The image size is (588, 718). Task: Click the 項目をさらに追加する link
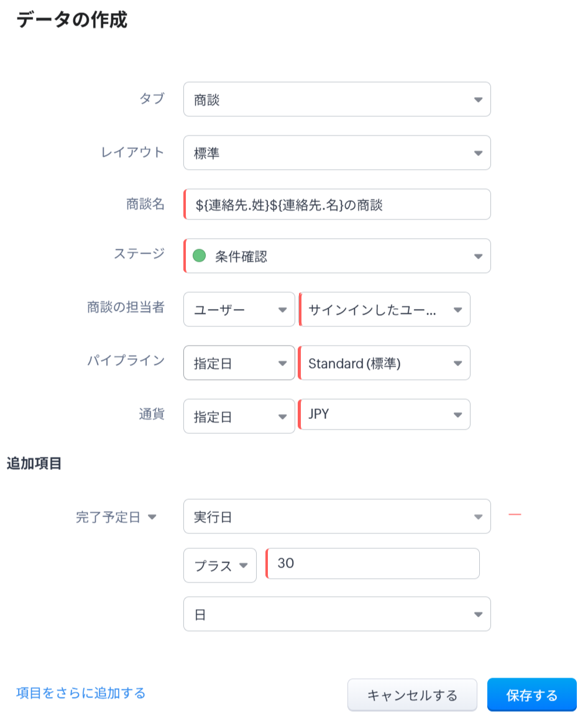(x=81, y=693)
